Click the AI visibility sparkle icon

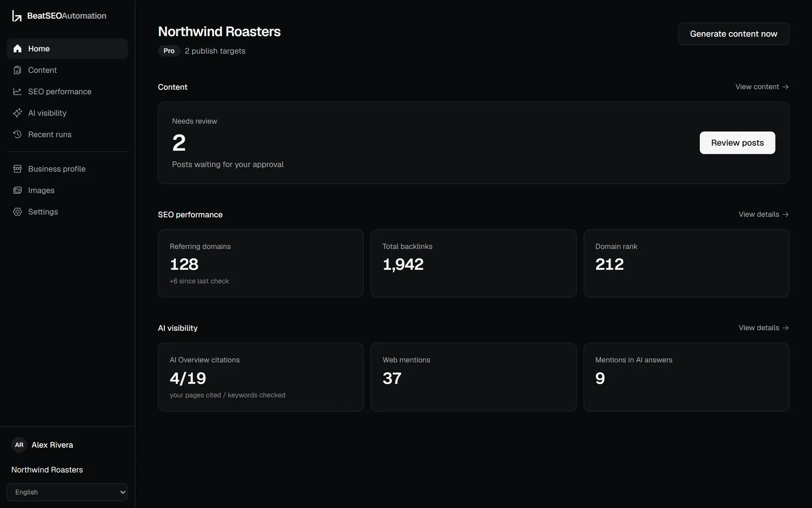[x=17, y=113]
